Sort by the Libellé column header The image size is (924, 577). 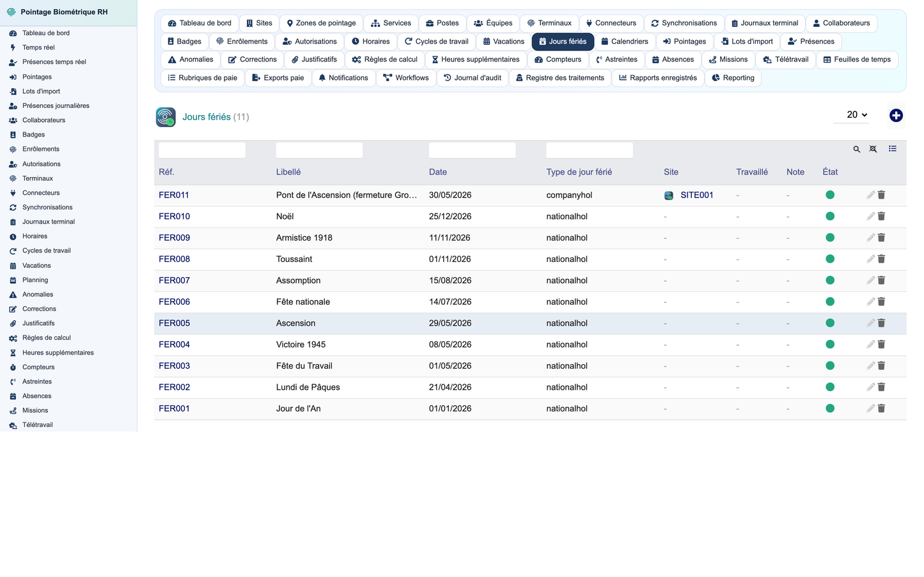tap(288, 172)
